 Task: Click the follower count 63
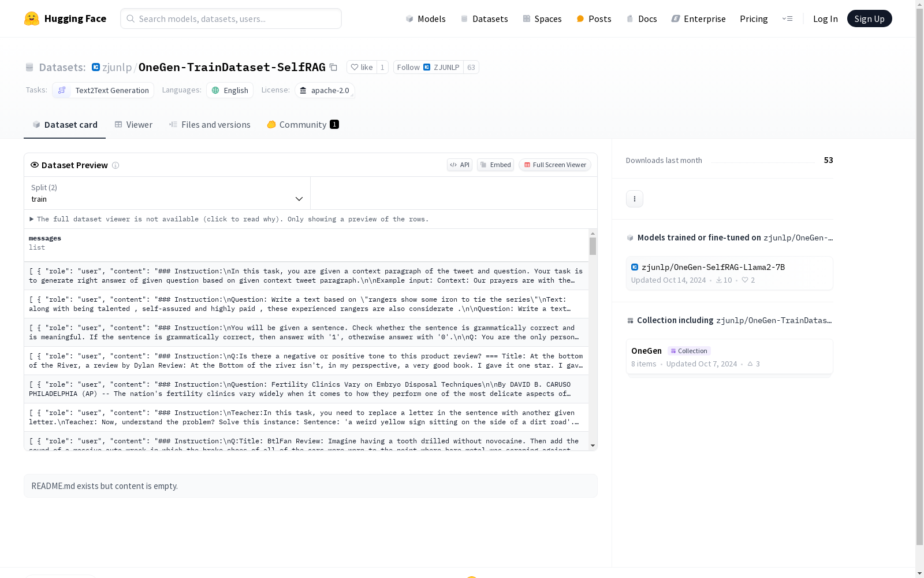(x=471, y=67)
